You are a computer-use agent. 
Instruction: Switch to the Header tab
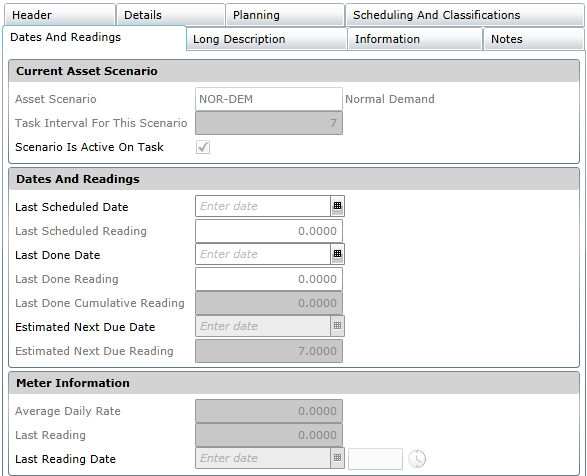click(60, 15)
